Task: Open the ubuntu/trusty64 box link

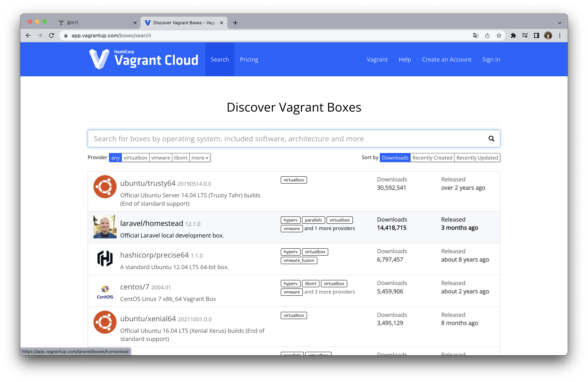Action: click(148, 183)
